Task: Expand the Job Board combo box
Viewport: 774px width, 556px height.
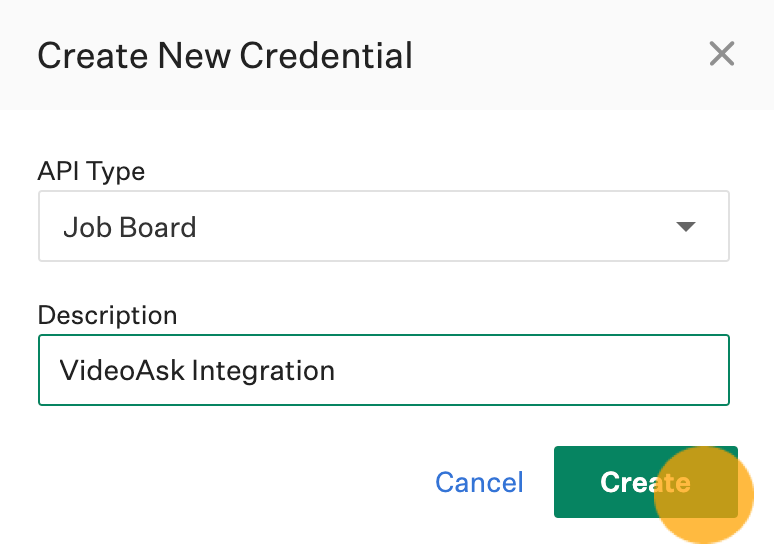Action: coord(384,226)
